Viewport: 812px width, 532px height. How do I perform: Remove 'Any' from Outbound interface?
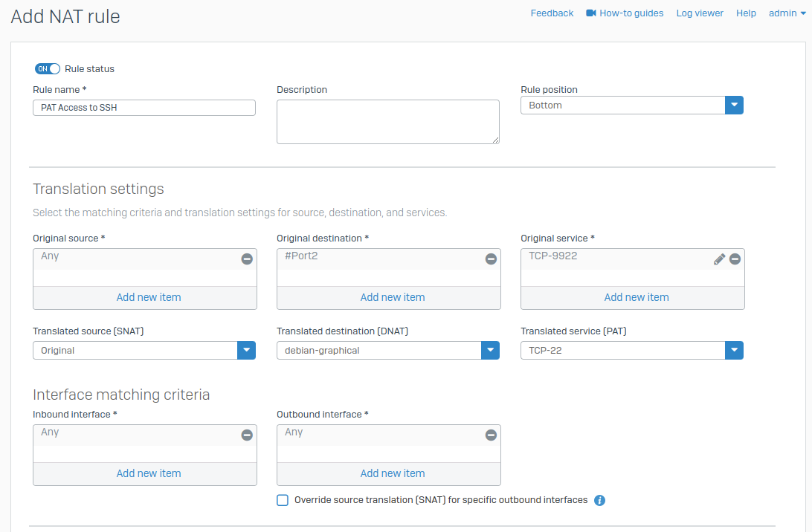pyautogui.click(x=491, y=435)
